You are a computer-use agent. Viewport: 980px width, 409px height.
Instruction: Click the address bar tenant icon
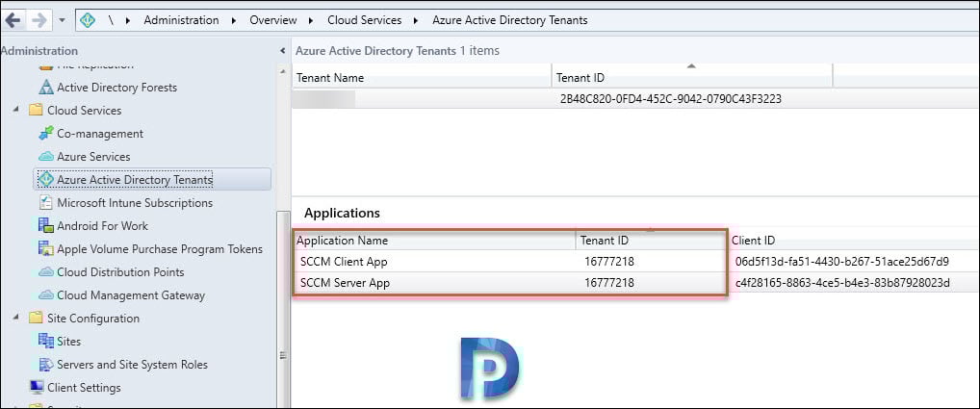[x=88, y=20]
